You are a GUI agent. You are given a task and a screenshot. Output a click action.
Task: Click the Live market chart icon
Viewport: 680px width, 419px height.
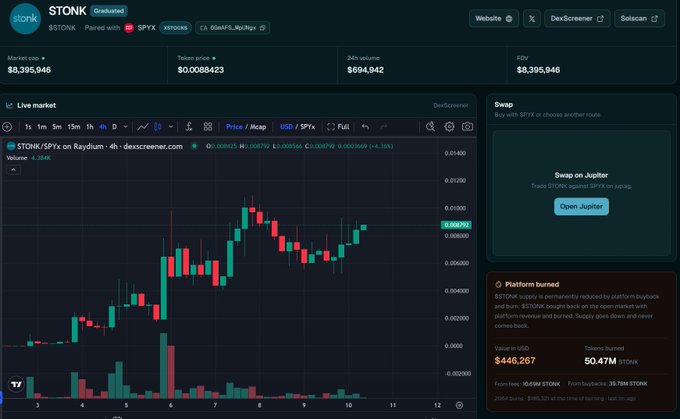pos(9,105)
